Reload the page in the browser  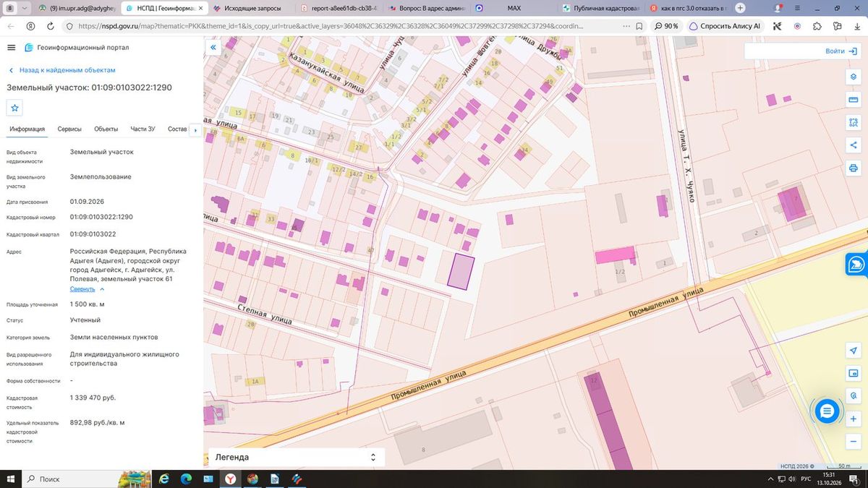point(50,26)
